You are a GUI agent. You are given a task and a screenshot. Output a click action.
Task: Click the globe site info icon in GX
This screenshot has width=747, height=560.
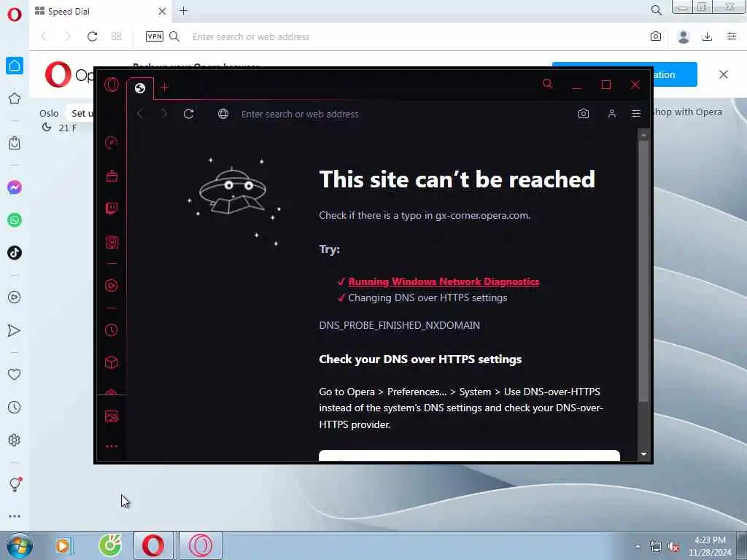coord(223,114)
